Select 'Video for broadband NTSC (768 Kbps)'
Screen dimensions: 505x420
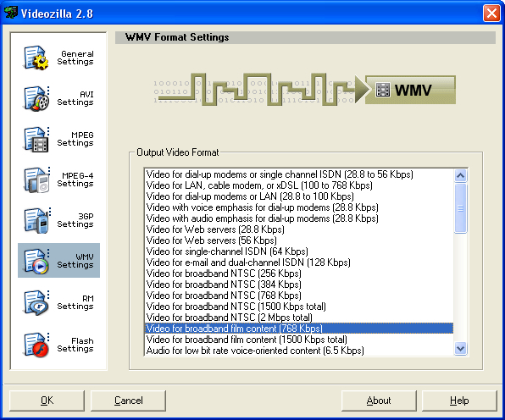299,296
